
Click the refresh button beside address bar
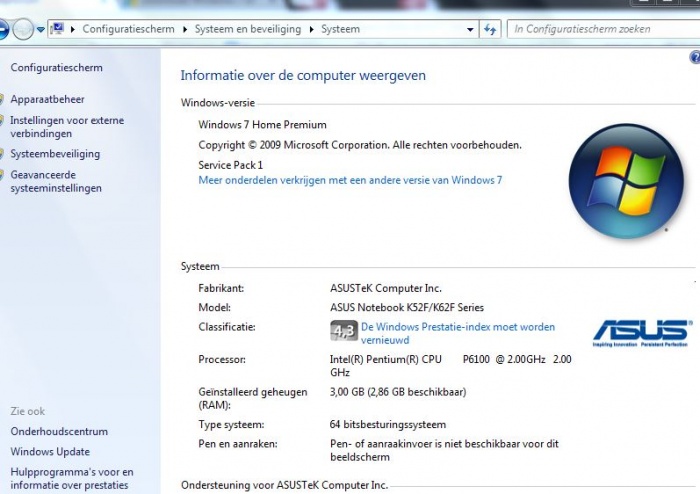[490, 30]
